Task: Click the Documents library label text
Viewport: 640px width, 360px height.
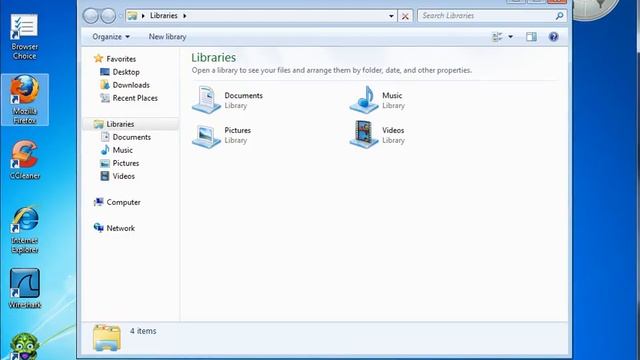Action: 243,96
